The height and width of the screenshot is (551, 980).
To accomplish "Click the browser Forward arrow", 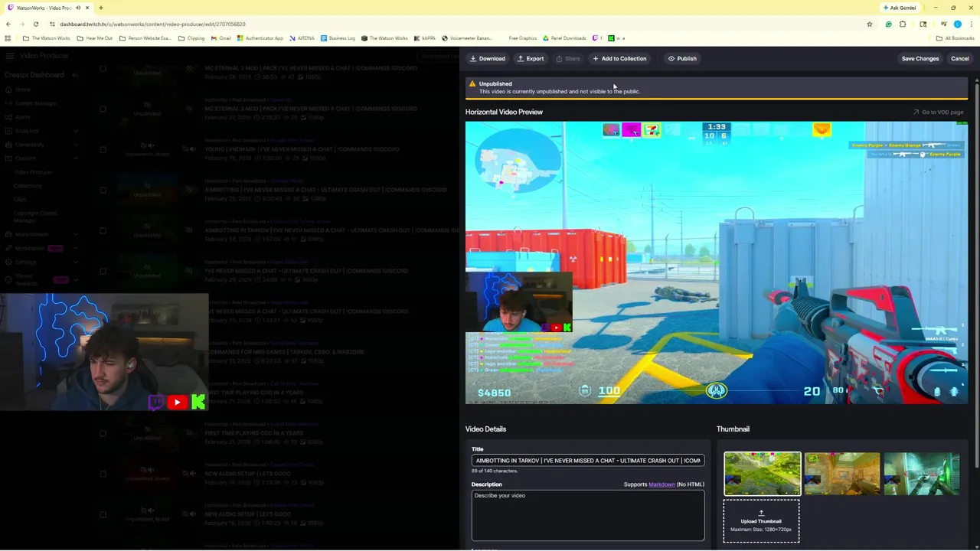I will (21, 24).
